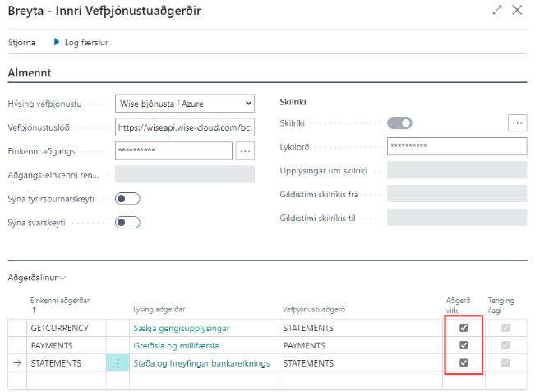
Task: Collapse the Almennt section heading
Action: 30,73
